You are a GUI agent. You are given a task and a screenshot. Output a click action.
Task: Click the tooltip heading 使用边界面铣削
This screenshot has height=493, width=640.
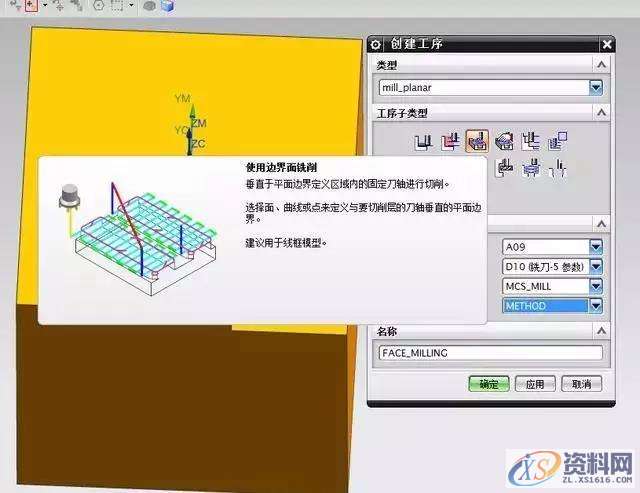point(281,167)
